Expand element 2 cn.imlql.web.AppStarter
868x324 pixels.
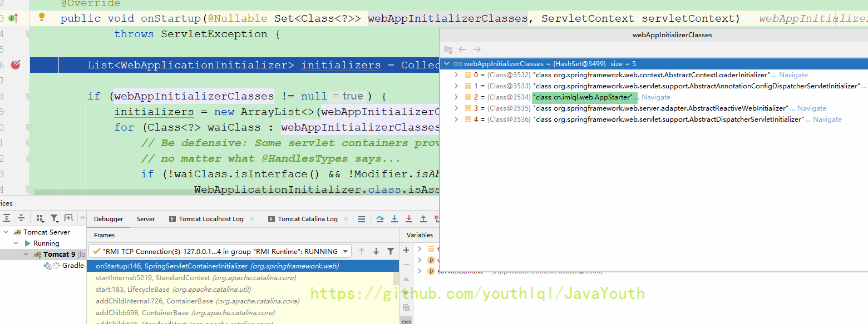tap(456, 97)
